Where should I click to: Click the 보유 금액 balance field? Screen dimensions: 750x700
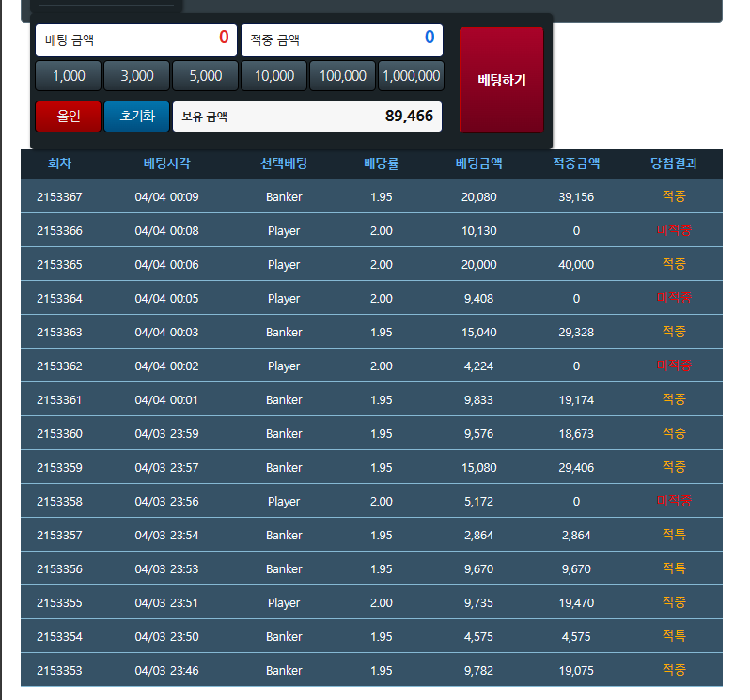click(307, 117)
